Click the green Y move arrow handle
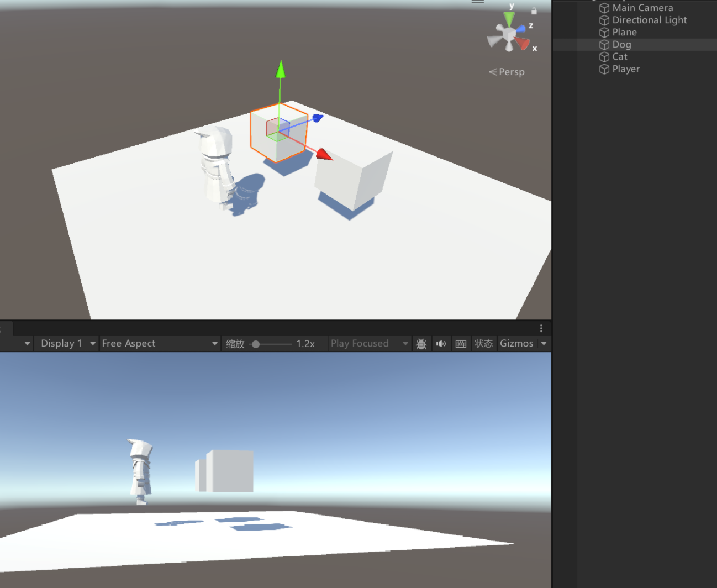The width and height of the screenshot is (717, 588). coord(281,69)
